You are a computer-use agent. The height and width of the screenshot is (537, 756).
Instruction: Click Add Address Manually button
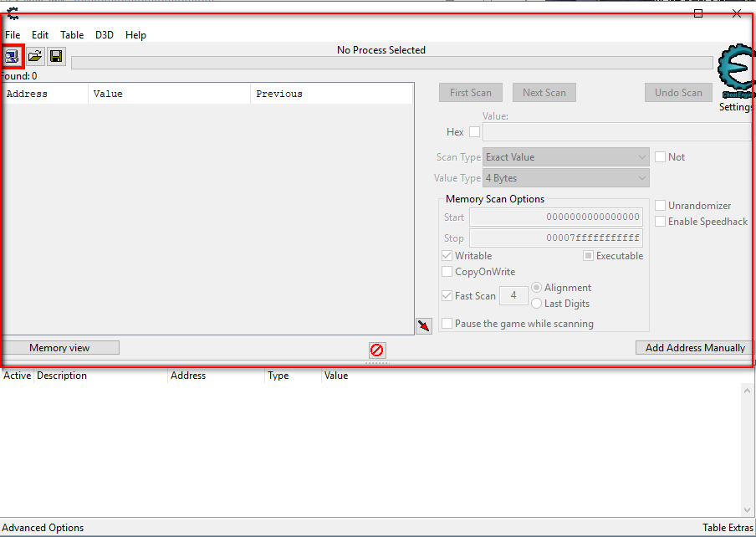694,348
